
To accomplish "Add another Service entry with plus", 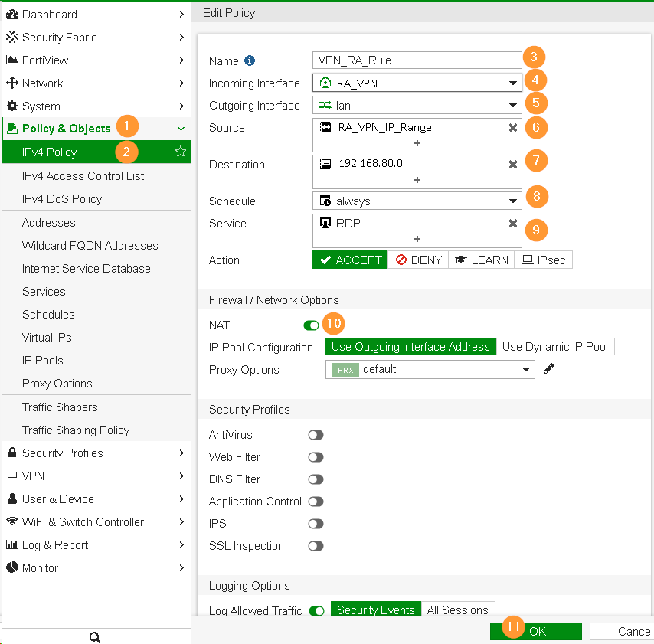I will click(417, 239).
